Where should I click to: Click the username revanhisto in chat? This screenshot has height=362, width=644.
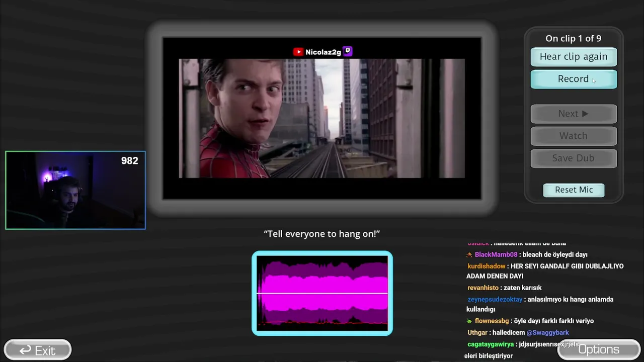(483, 288)
